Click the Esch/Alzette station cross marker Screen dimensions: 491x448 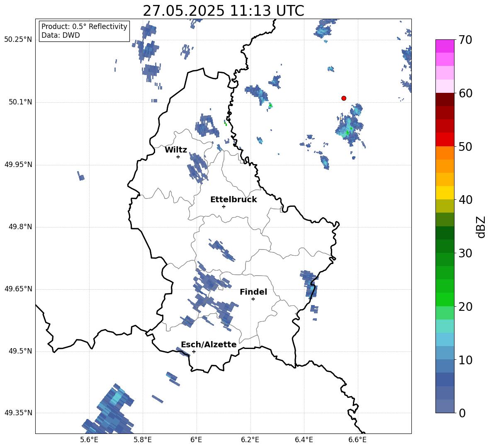[194, 351]
